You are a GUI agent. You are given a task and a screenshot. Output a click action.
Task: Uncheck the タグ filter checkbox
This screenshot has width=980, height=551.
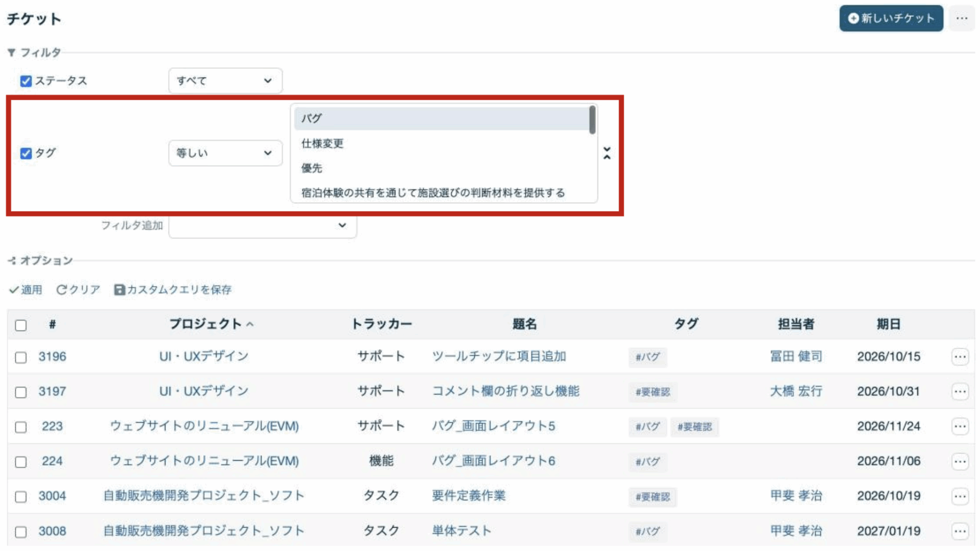click(x=26, y=153)
